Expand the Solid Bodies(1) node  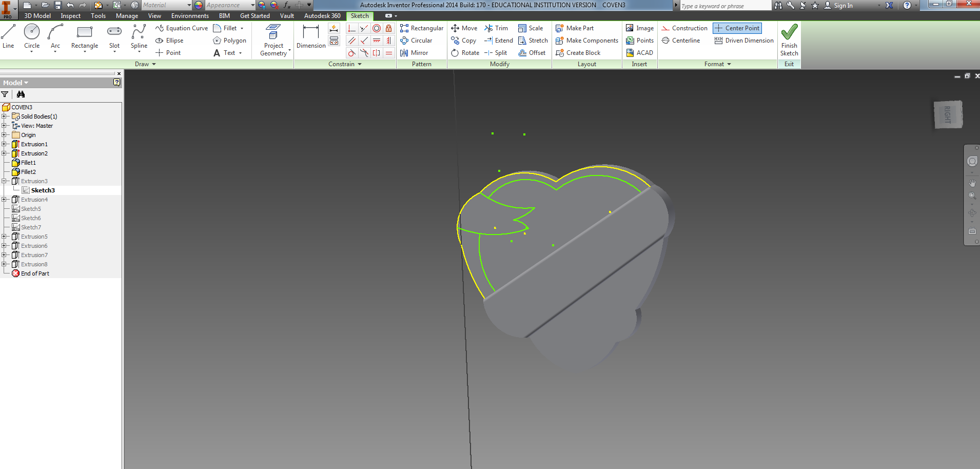pyautogui.click(x=4, y=116)
